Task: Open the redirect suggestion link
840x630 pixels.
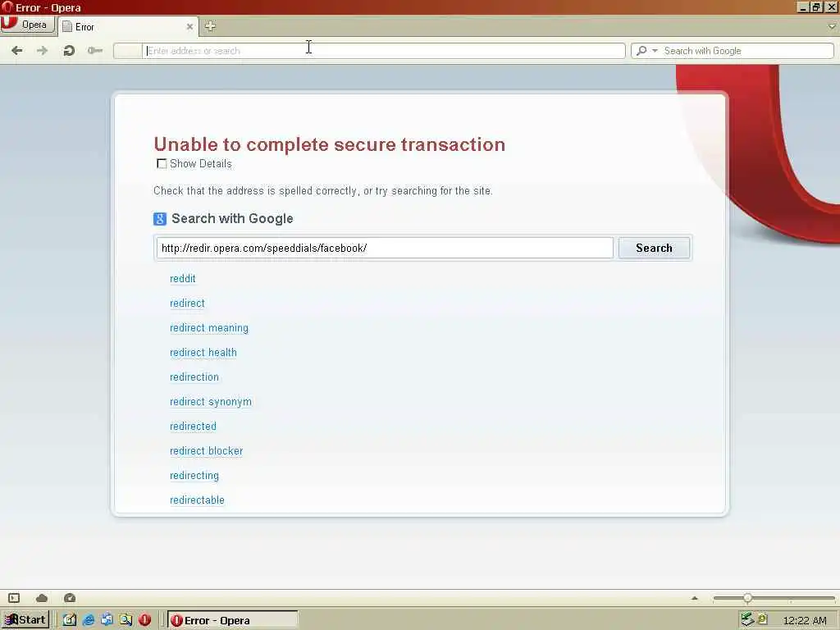Action: coord(187,304)
